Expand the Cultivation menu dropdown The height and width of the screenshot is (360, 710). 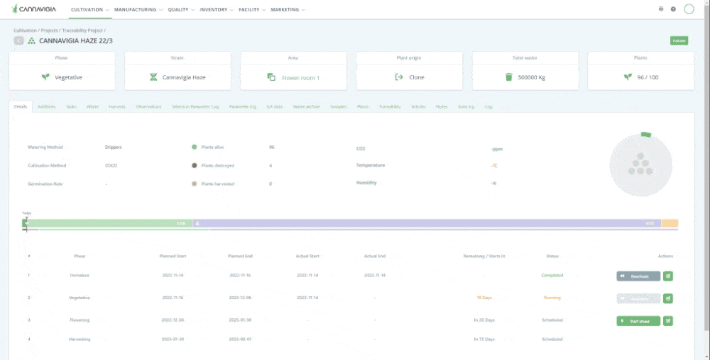pyautogui.click(x=90, y=10)
